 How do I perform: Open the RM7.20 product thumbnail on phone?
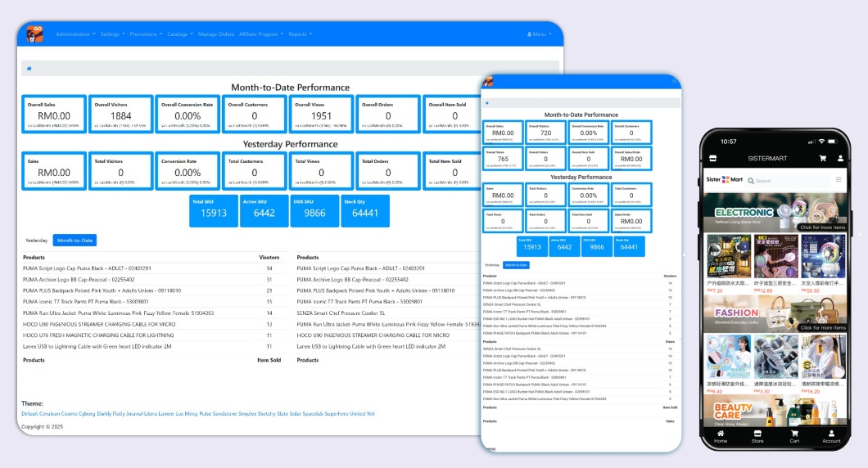[x=729, y=256]
